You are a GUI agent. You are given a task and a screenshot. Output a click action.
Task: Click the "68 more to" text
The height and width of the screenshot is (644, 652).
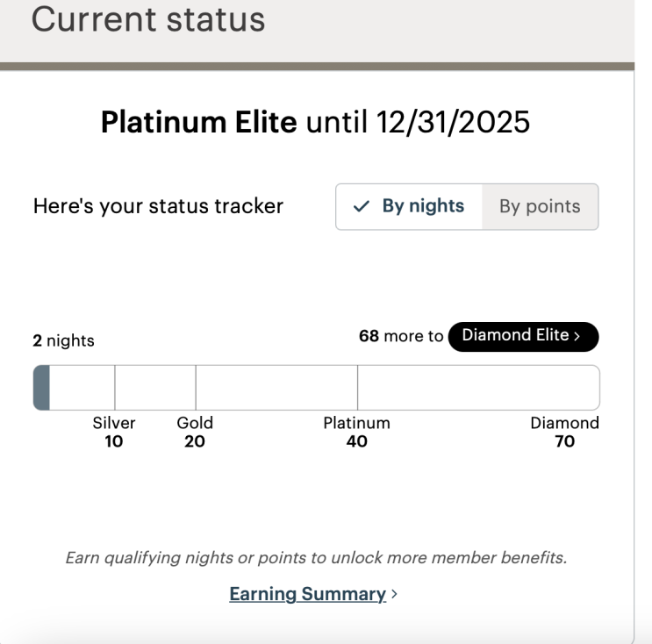click(401, 336)
